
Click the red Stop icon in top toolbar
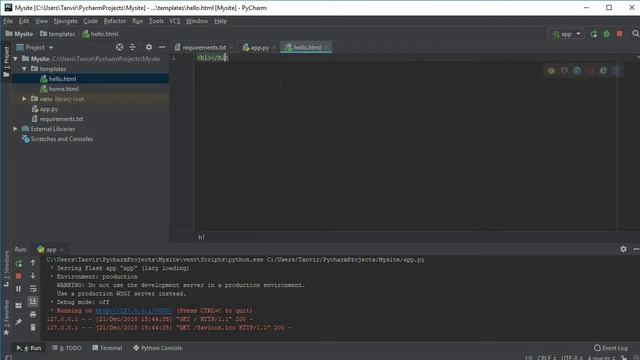[x=620, y=34]
